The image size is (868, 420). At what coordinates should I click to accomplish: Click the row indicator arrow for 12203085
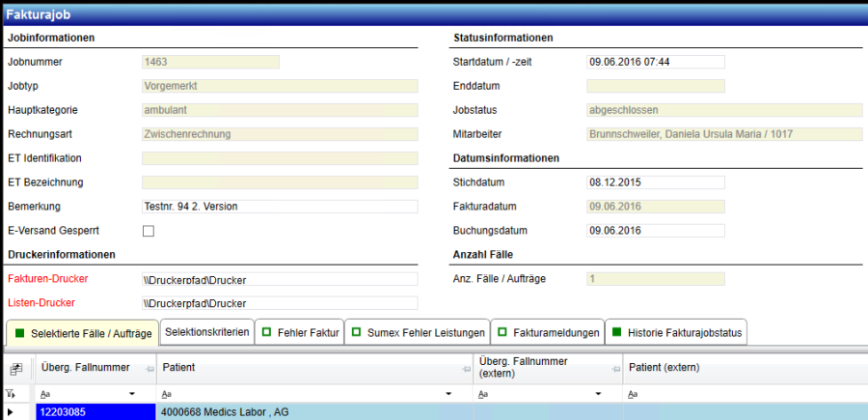tap(11, 412)
